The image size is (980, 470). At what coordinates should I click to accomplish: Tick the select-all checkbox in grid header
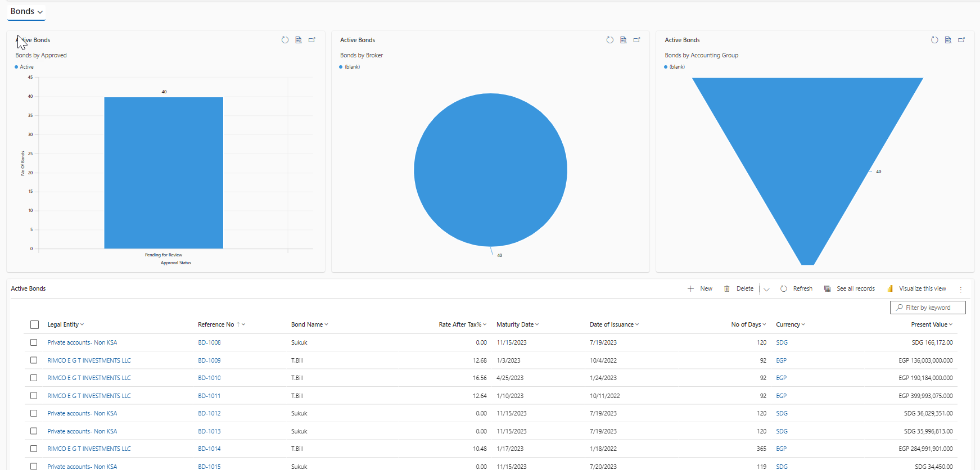click(35, 325)
